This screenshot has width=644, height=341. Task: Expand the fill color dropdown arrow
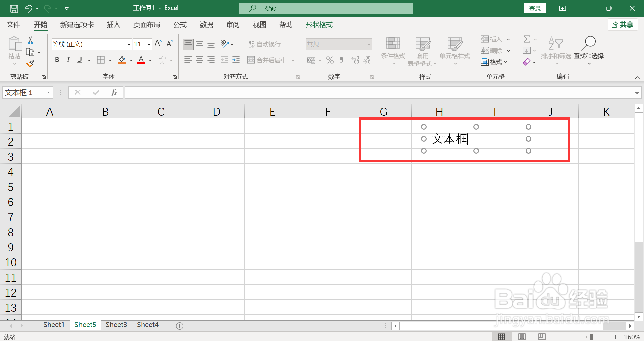[131, 60]
